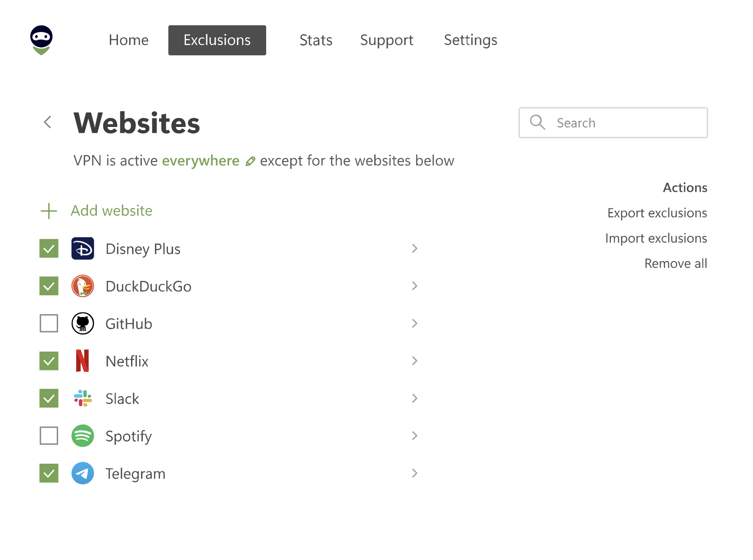
Task: Click the DuckDuckGo duck icon
Action: point(83,286)
